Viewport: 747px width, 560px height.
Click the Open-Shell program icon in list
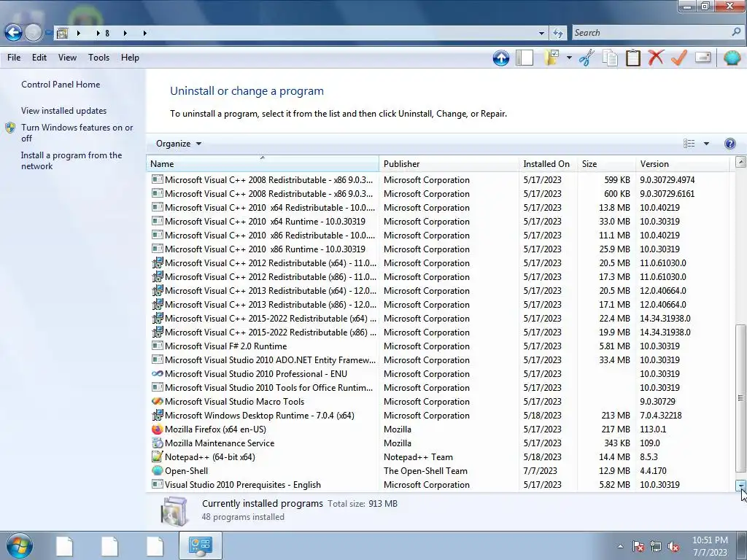[157, 470]
